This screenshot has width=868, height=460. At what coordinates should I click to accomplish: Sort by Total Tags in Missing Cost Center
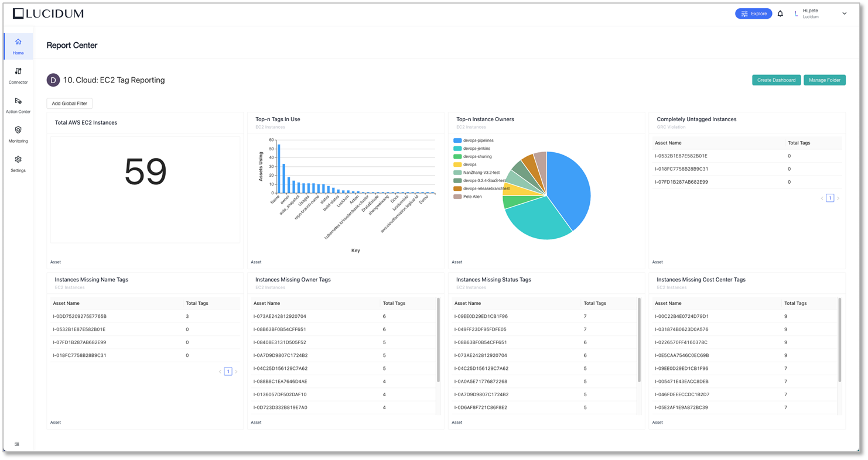(795, 303)
